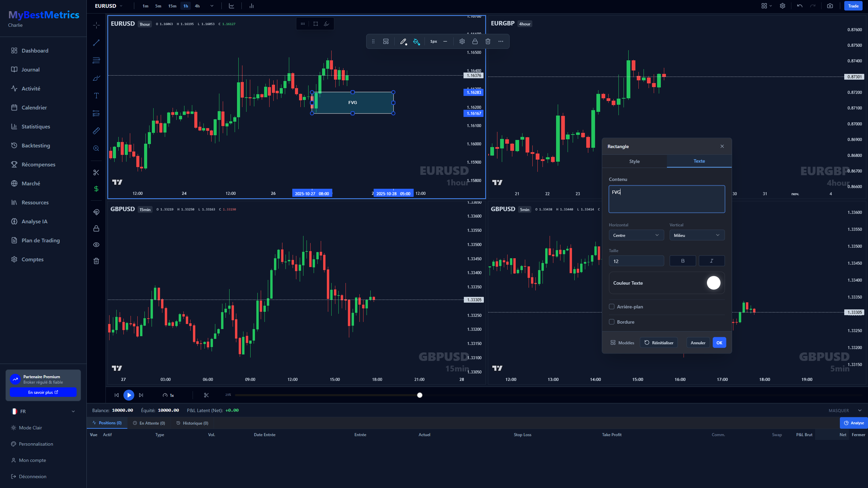Screen dimensions: 868x488
Task: Open the En Attente (0) tab
Action: pyautogui.click(x=149, y=423)
